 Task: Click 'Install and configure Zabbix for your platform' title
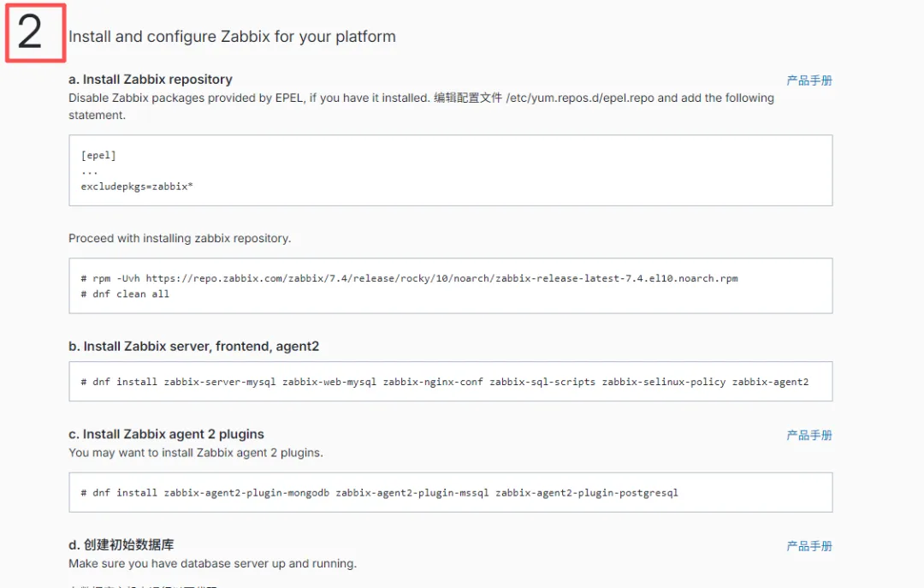pyautogui.click(x=232, y=37)
